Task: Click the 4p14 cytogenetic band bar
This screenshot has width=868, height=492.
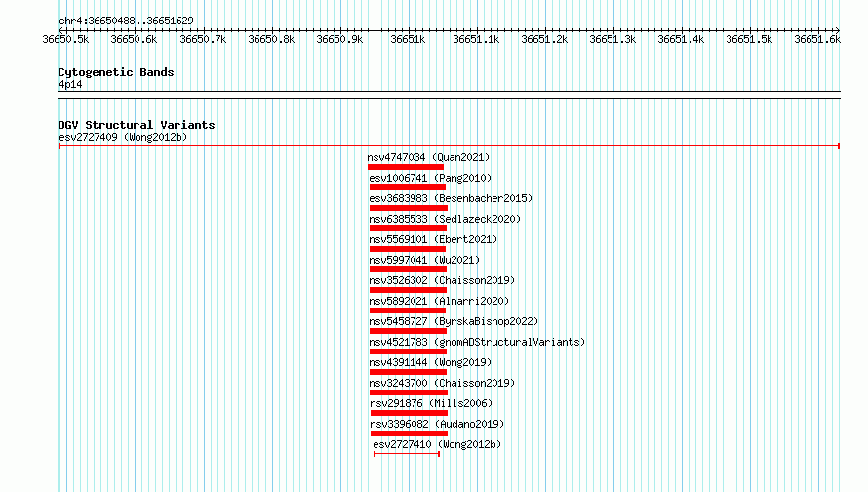Action: click(x=449, y=95)
